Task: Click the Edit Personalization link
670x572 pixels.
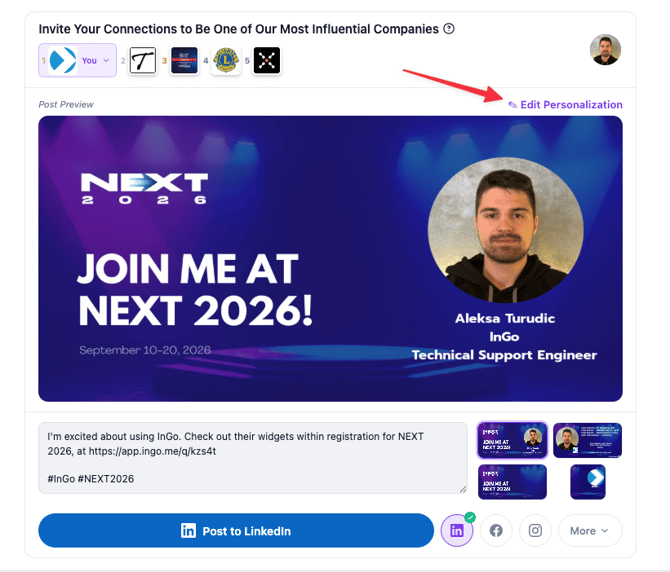Action: [x=565, y=105]
